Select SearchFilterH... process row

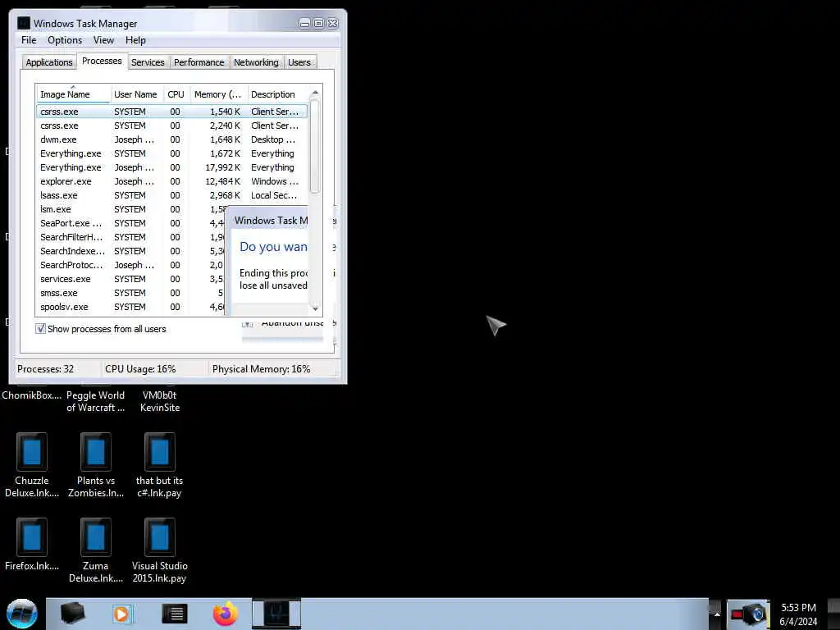click(x=130, y=237)
